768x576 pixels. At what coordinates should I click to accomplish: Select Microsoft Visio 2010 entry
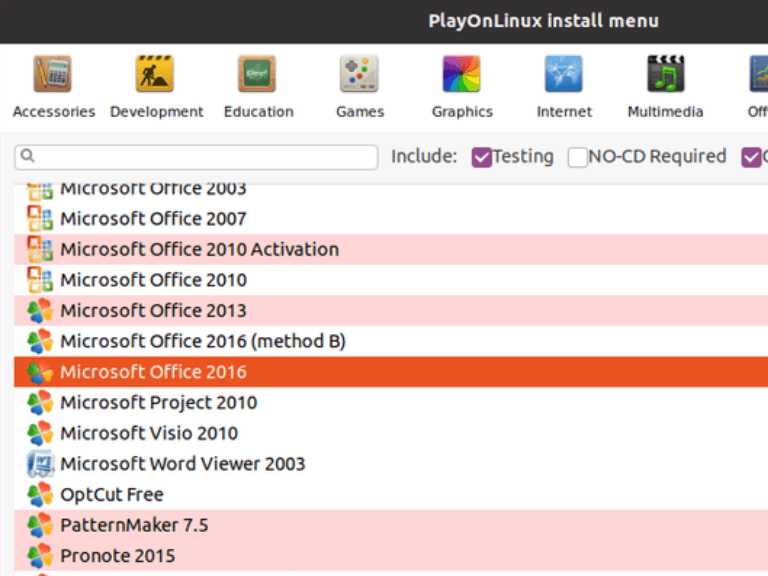point(391,433)
